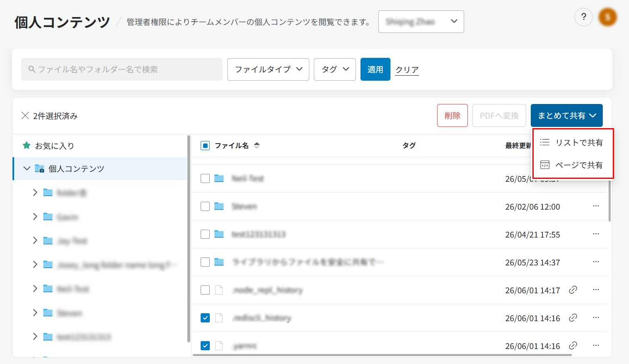Click file icon of .rediscli_history
Screen dimensions: 629x364
pyautogui.click(x=219, y=318)
